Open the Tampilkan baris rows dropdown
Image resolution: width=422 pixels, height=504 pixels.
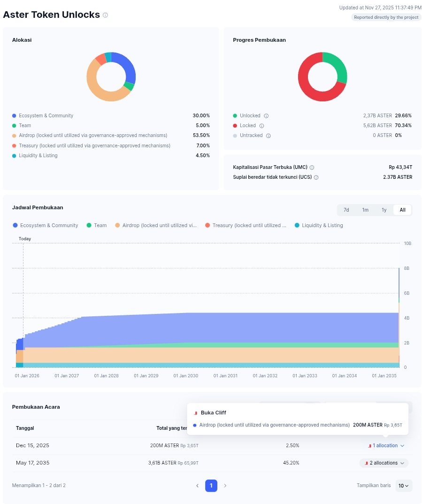[x=403, y=486]
